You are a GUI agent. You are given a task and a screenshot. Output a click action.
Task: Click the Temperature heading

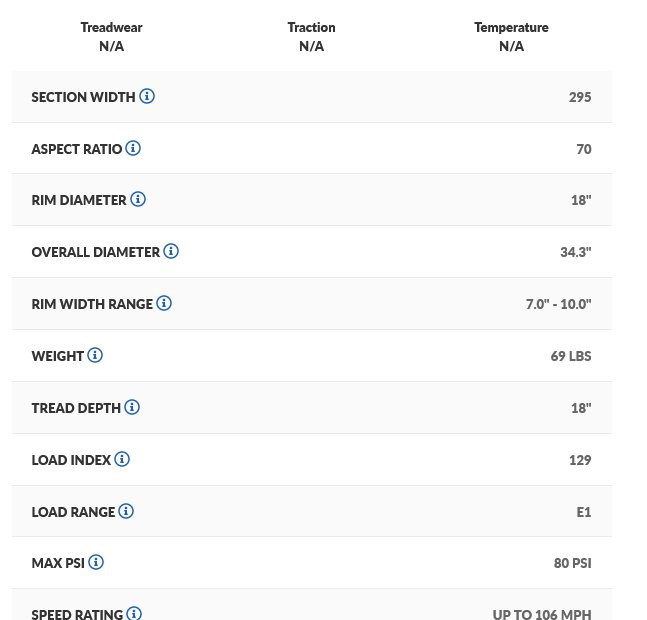511,27
